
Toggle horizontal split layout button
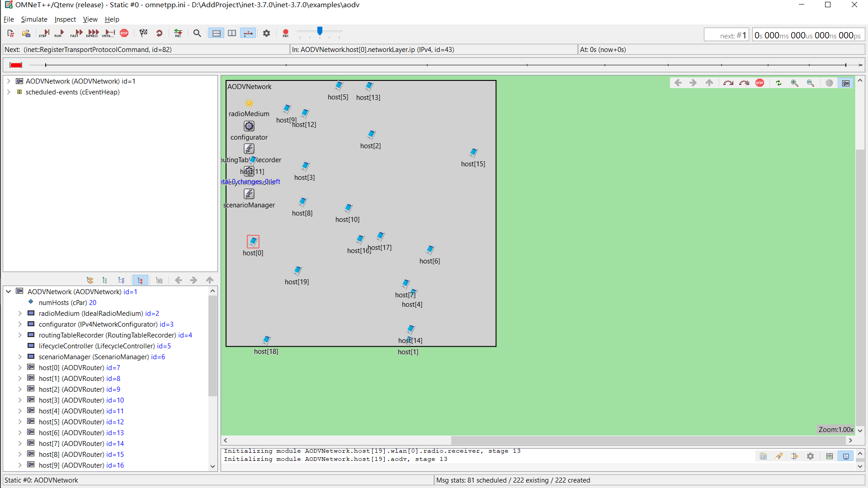[217, 33]
